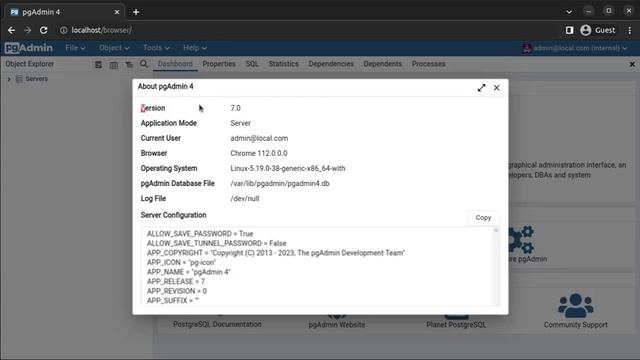Image resolution: width=640 pixels, height=360 pixels.
Task: Open the File menu
Action: pos(75,48)
